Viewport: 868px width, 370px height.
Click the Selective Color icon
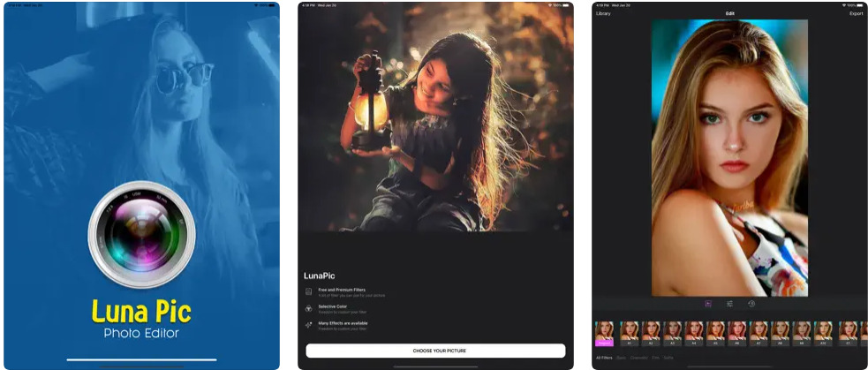[308, 308]
